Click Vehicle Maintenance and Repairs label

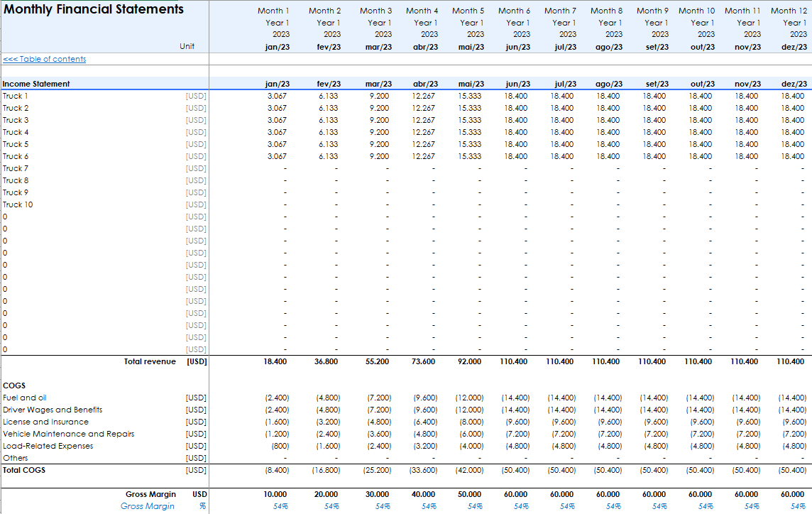point(68,434)
